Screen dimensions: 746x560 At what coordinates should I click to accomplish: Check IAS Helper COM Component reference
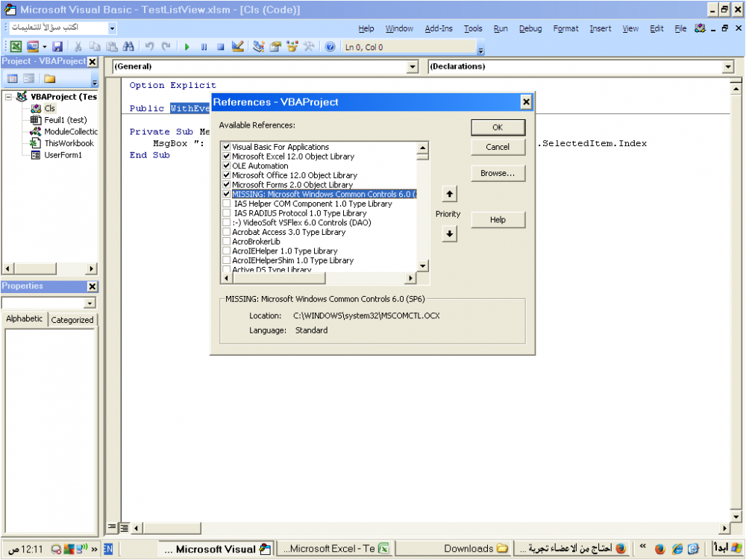[x=227, y=204]
